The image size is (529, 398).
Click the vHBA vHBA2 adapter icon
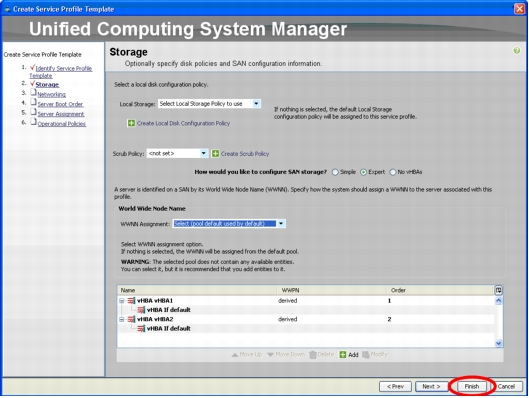[x=131, y=319]
